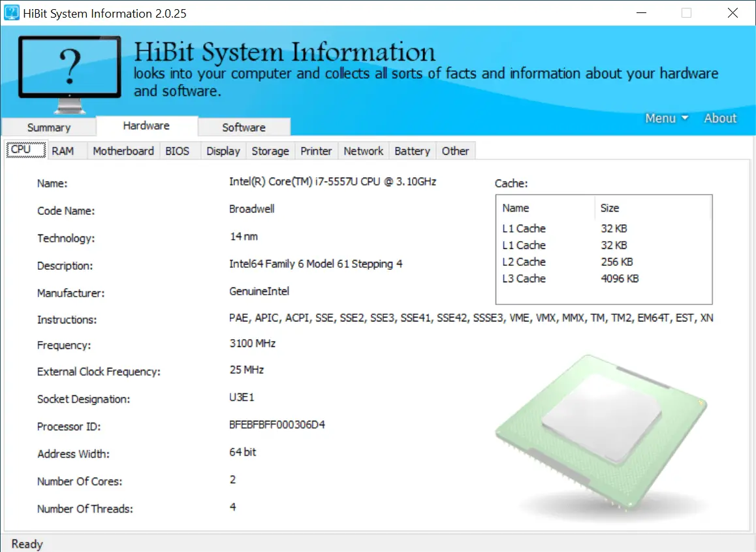Image resolution: width=756 pixels, height=552 pixels.
Task: Click the Cache section label
Action: [511, 184]
